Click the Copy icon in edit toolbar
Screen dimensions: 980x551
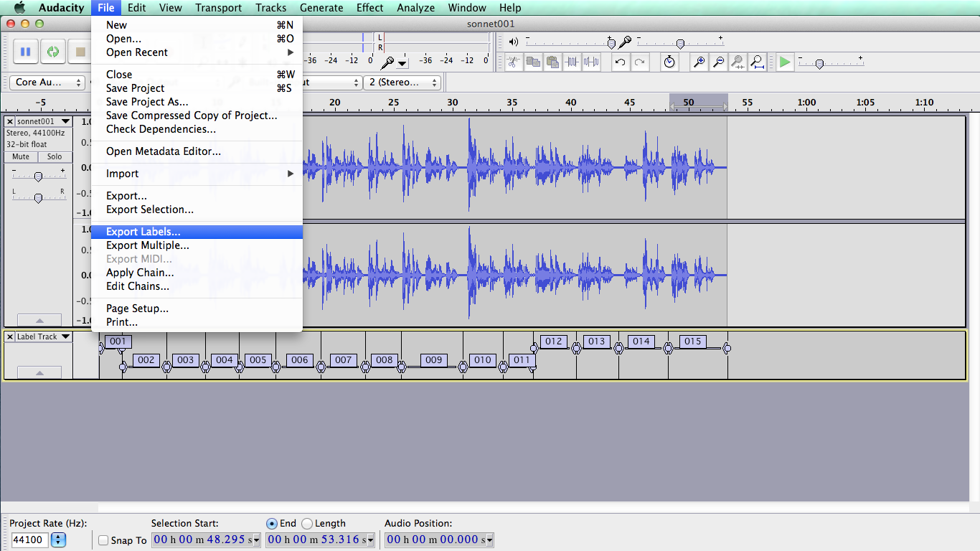pyautogui.click(x=532, y=62)
